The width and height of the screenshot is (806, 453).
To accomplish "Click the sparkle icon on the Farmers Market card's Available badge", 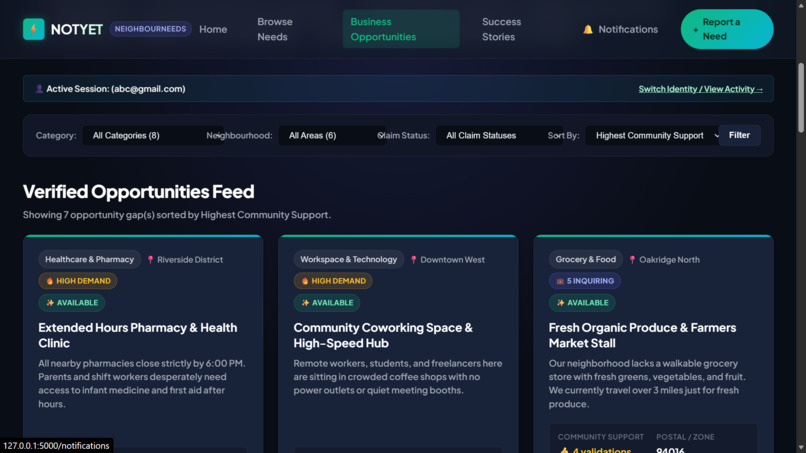I will click(x=560, y=303).
